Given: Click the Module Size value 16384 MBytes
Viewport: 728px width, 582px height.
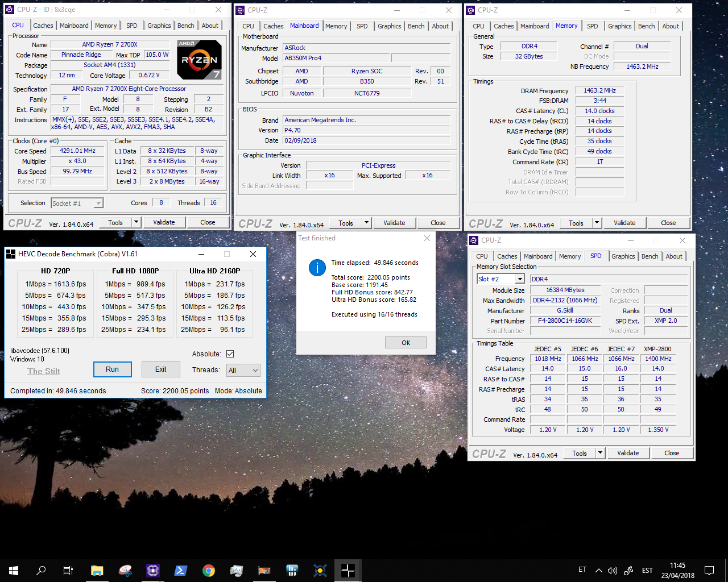Looking at the screenshot, I should pos(565,290).
